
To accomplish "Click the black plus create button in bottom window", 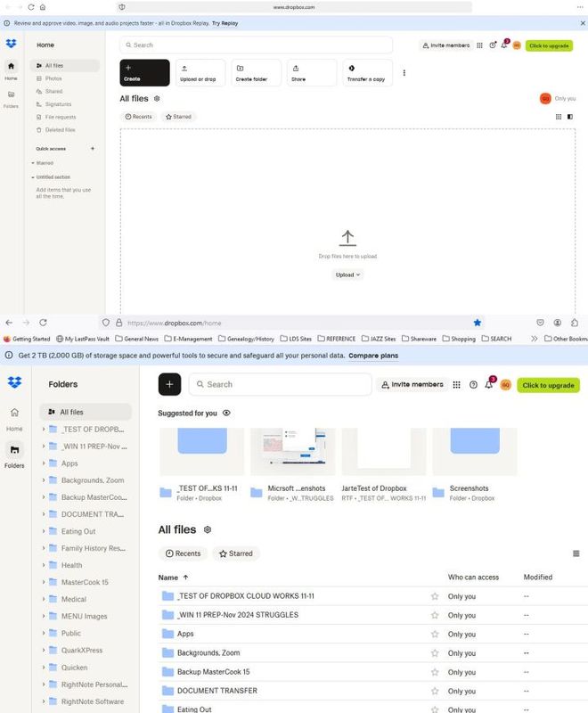I will tap(169, 384).
